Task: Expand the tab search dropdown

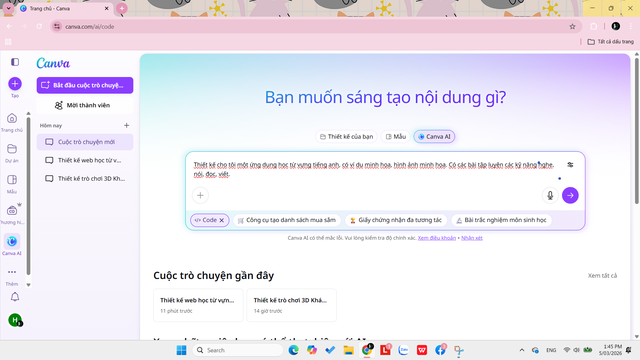Action: (8, 8)
